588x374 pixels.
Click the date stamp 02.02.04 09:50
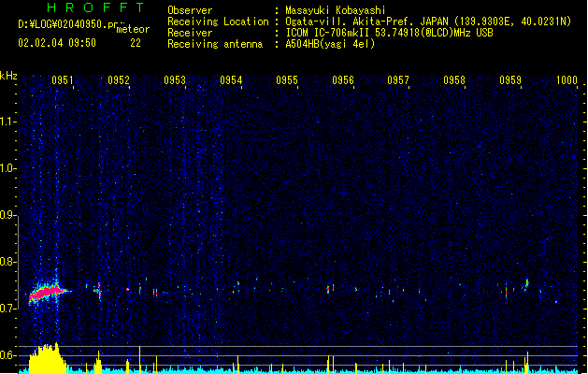(57, 43)
